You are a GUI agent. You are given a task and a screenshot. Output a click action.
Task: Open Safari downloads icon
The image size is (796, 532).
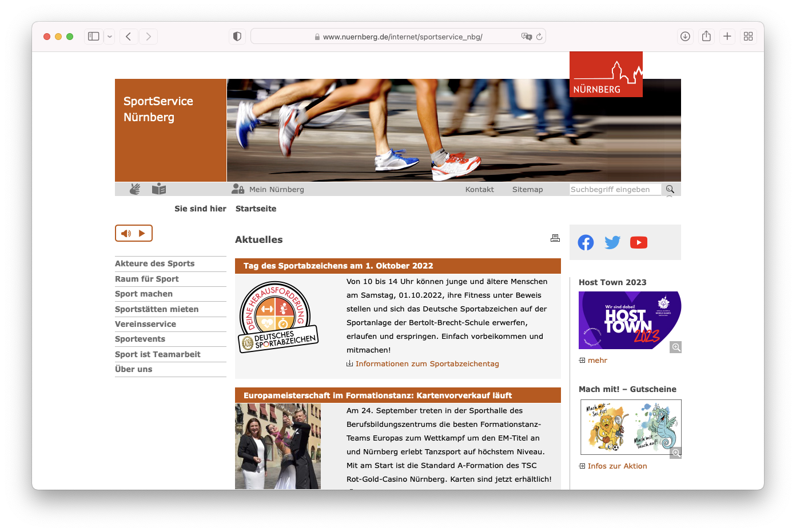[685, 37]
